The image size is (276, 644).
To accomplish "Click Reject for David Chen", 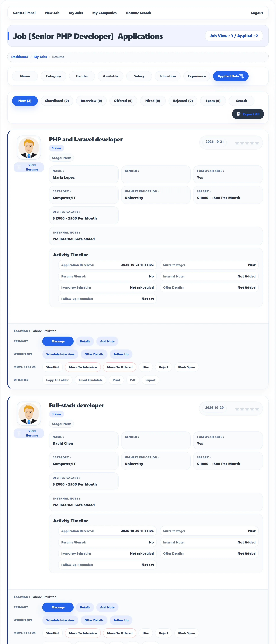I will (x=163, y=633).
